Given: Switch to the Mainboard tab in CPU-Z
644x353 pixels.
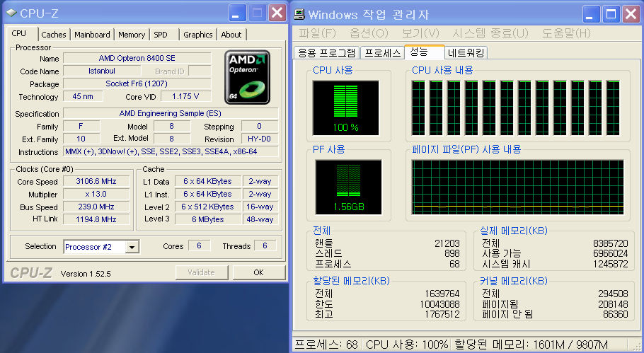Looking at the screenshot, I should click(x=92, y=35).
